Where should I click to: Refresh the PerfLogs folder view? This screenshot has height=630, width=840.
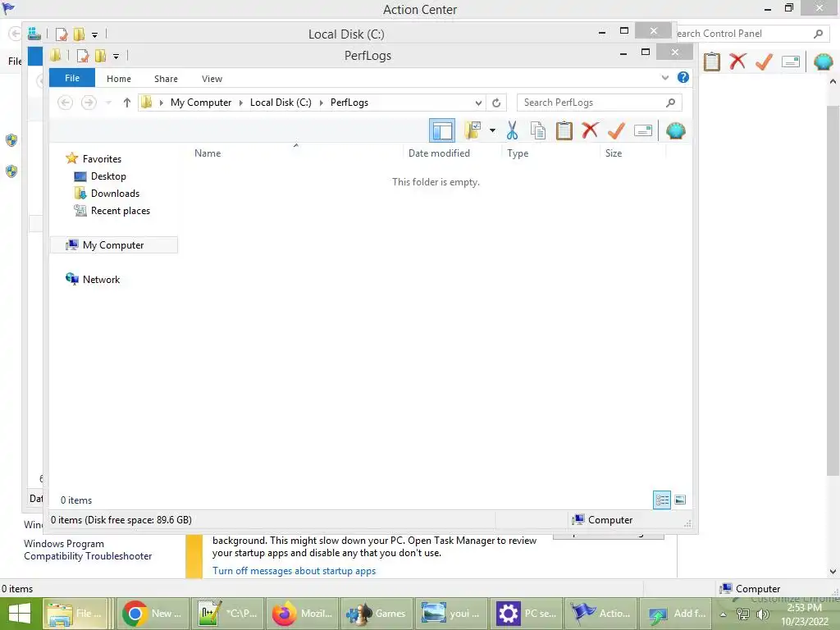[x=496, y=103]
